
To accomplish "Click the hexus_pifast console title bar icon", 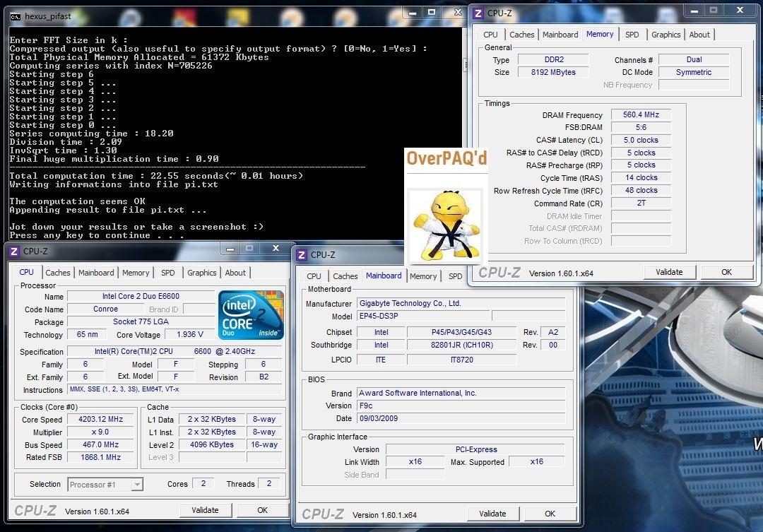I will [16, 16].
